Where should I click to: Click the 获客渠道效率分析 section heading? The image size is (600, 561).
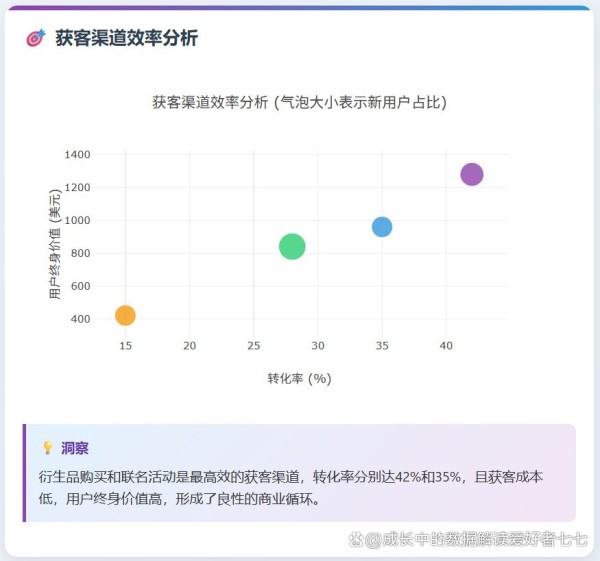126,38
